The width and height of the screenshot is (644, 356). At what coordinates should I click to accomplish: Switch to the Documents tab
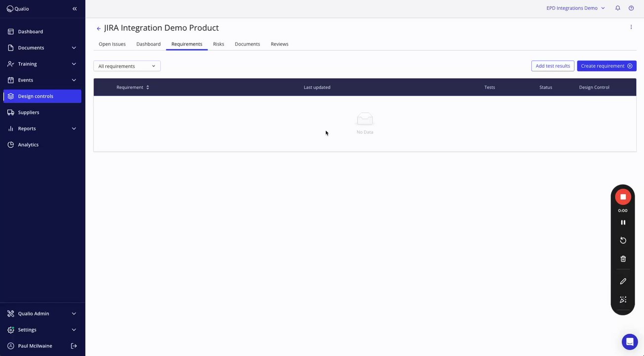(247, 44)
